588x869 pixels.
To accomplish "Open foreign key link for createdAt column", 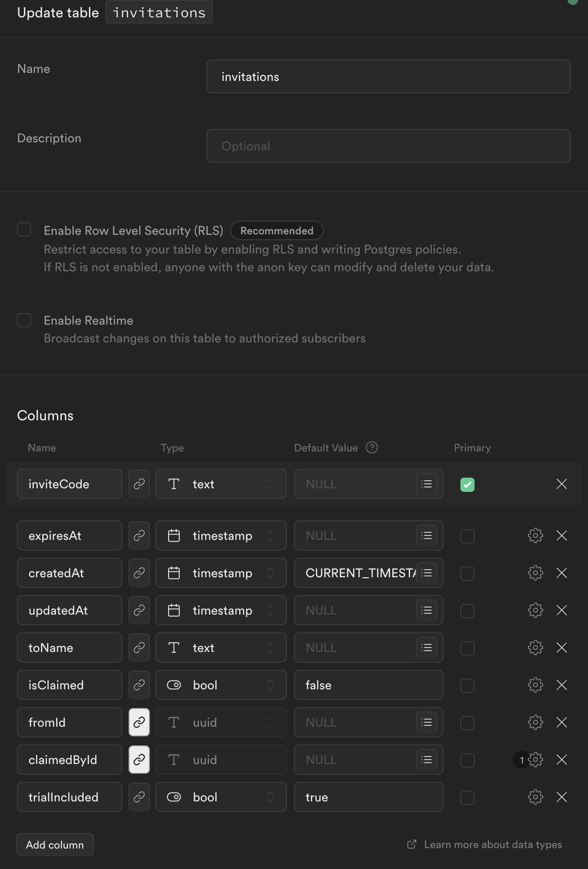I will [x=139, y=573].
